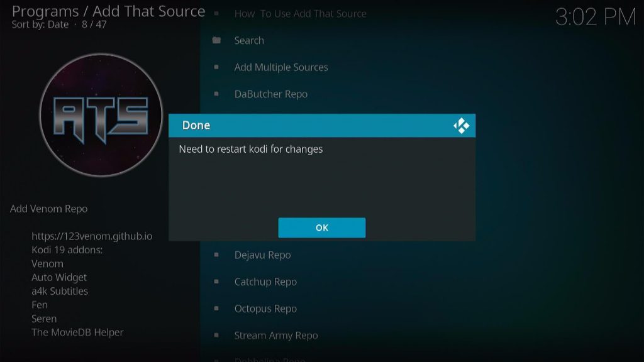The height and width of the screenshot is (362, 644).
Task: Click the Done dialog title
Action: (196, 125)
